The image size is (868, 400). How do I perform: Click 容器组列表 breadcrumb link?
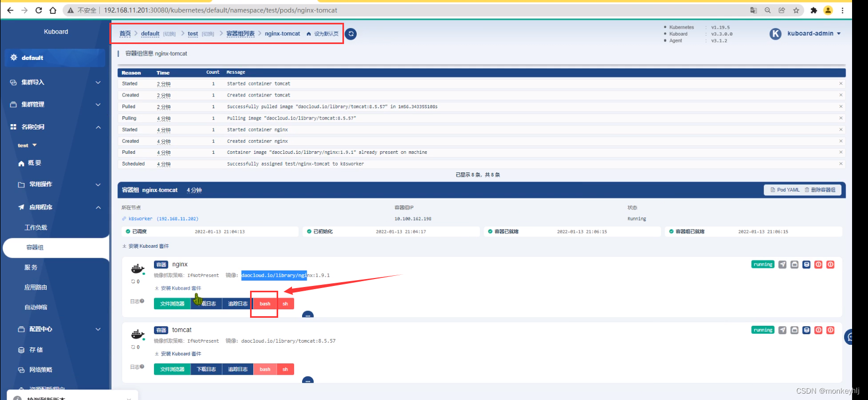tap(240, 33)
